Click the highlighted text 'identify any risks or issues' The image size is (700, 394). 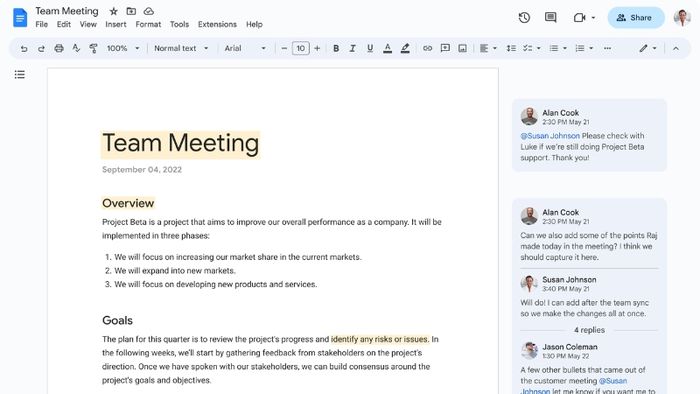tap(379, 339)
